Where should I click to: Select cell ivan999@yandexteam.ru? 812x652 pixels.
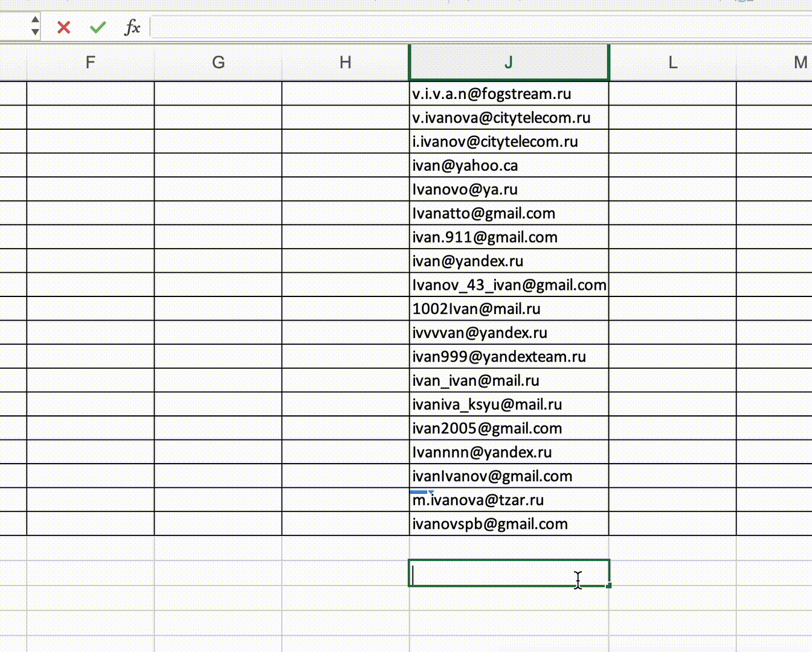coord(509,356)
